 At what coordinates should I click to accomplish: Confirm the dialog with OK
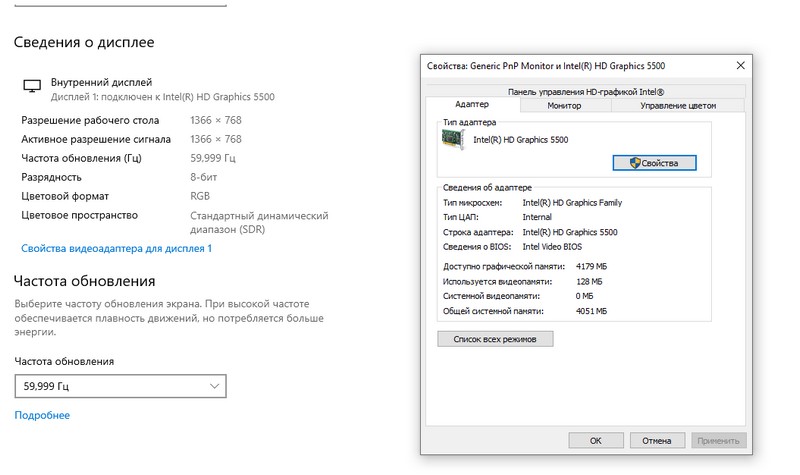595,440
